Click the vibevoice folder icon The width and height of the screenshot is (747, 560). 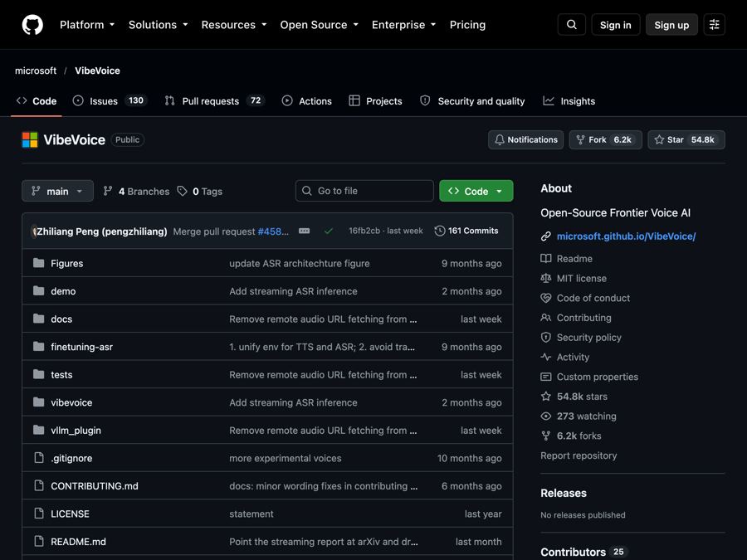point(38,402)
